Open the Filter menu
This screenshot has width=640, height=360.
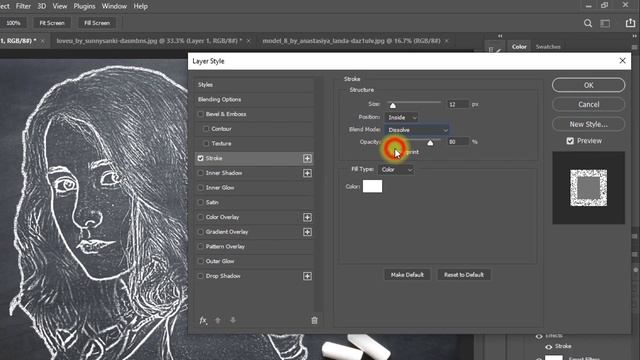tap(23, 6)
